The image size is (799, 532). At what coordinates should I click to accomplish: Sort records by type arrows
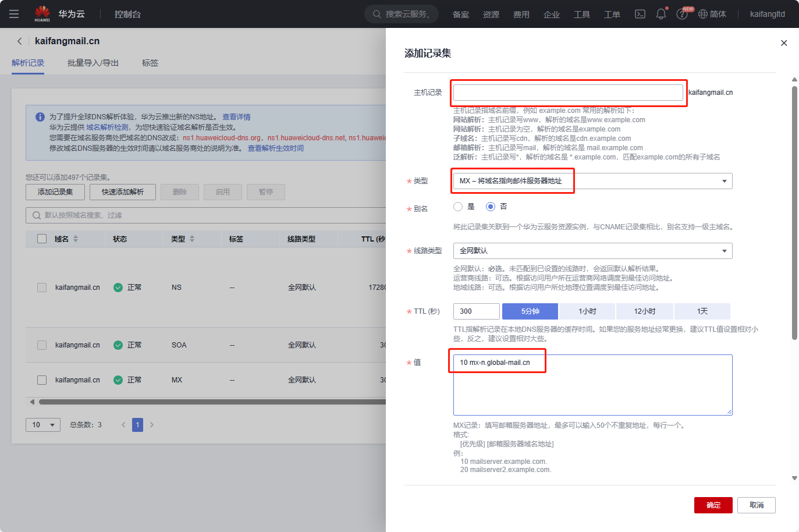point(192,239)
